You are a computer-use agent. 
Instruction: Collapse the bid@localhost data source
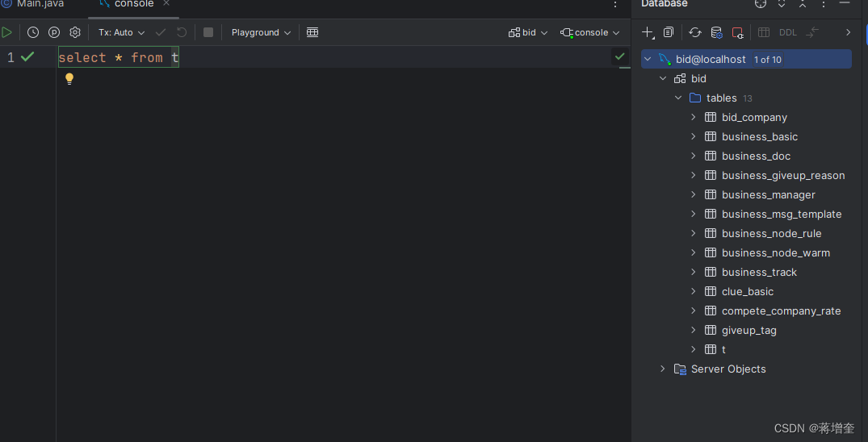pyautogui.click(x=648, y=59)
